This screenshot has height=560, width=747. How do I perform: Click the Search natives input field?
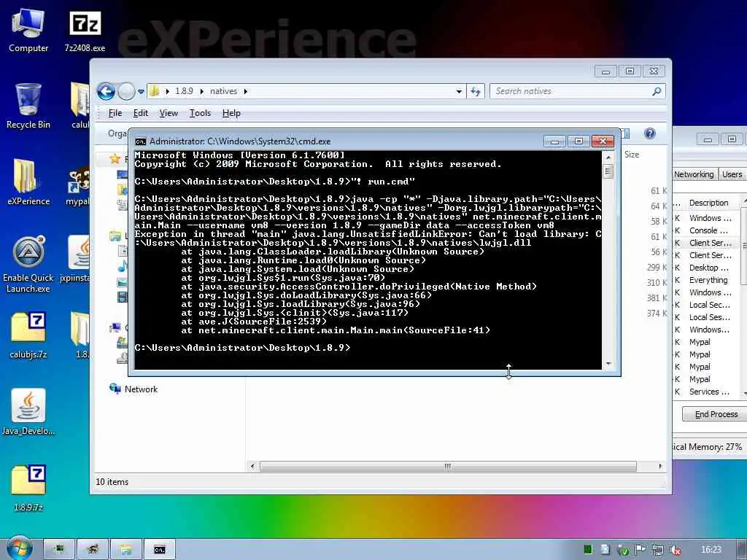(570, 91)
